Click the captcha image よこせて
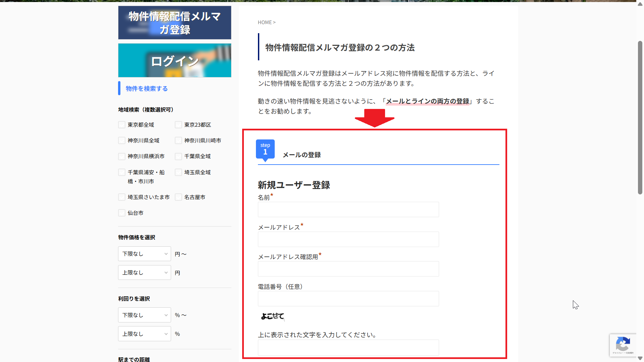Screen dimensions: 644x362 click(x=272, y=316)
